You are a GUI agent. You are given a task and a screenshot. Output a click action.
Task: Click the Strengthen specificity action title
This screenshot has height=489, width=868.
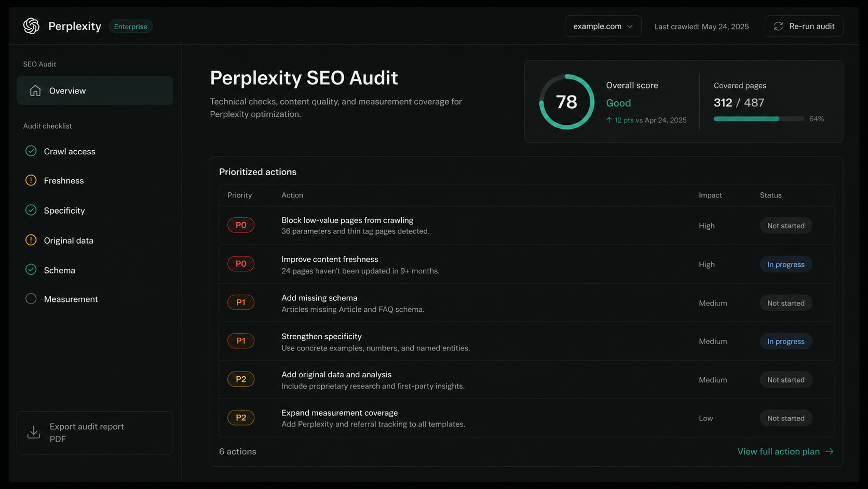click(x=321, y=336)
